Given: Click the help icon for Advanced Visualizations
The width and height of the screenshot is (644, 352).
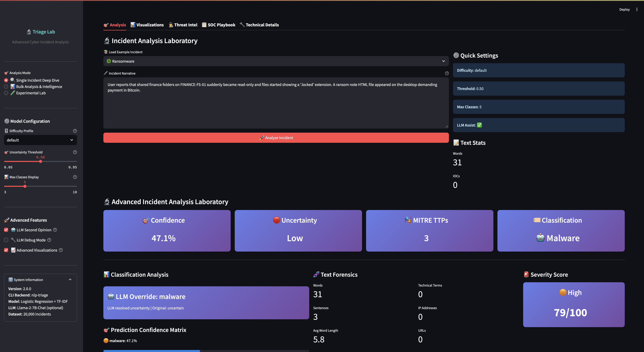Looking at the screenshot, I should click(x=61, y=250).
